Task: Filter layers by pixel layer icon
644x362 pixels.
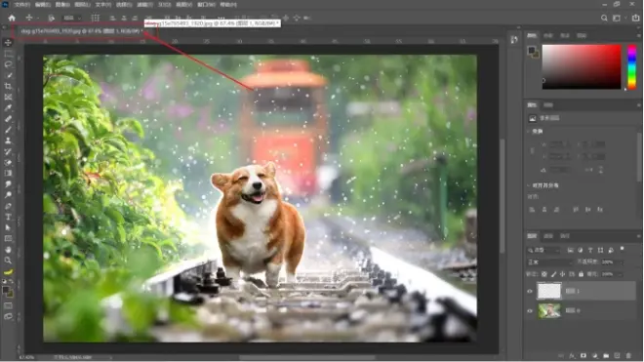Action: [x=570, y=250]
